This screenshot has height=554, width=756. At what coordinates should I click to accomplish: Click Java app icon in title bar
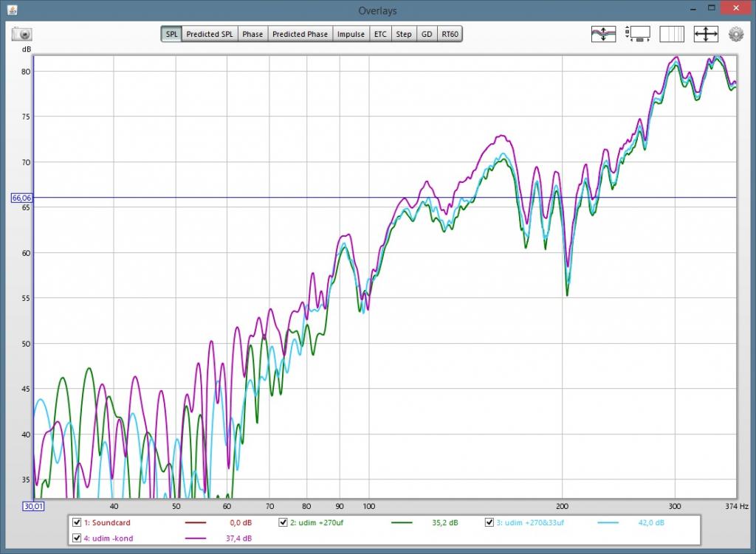pyautogui.click(x=9, y=10)
